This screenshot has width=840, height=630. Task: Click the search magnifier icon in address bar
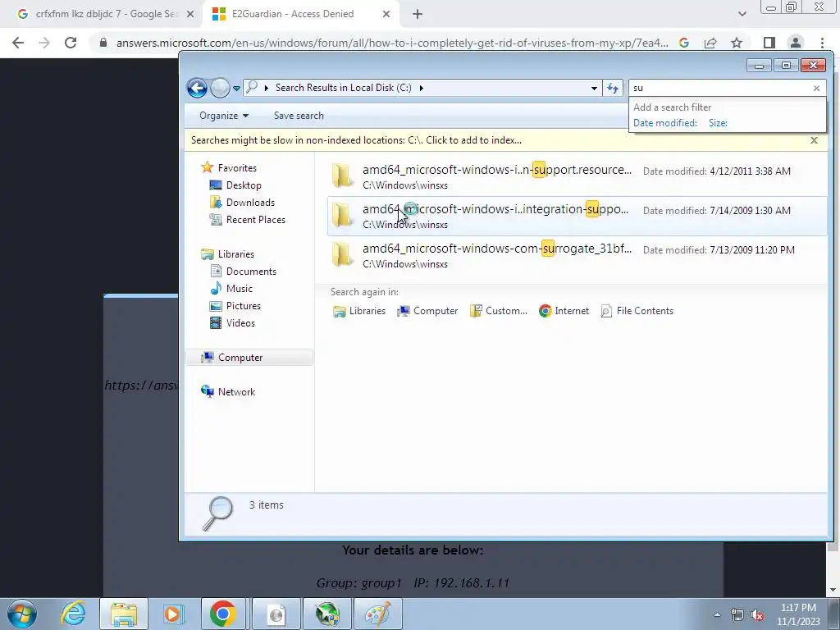coord(252,87)
